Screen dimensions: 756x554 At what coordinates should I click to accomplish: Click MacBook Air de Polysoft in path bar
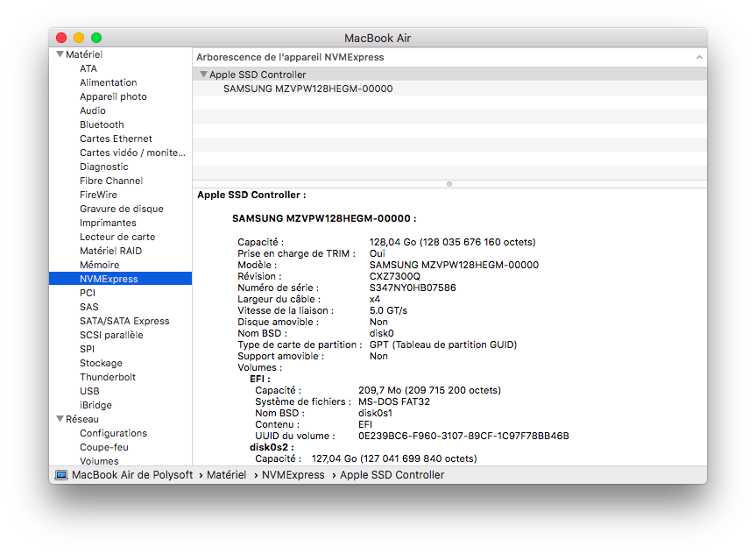(132, 475)
